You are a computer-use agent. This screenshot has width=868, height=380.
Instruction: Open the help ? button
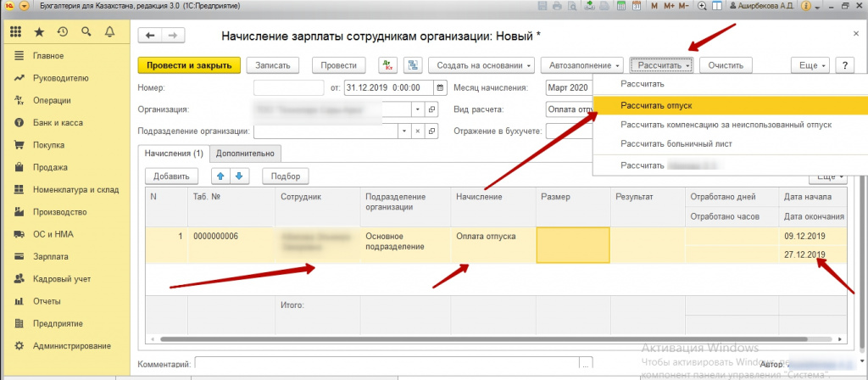pos(845,65)
